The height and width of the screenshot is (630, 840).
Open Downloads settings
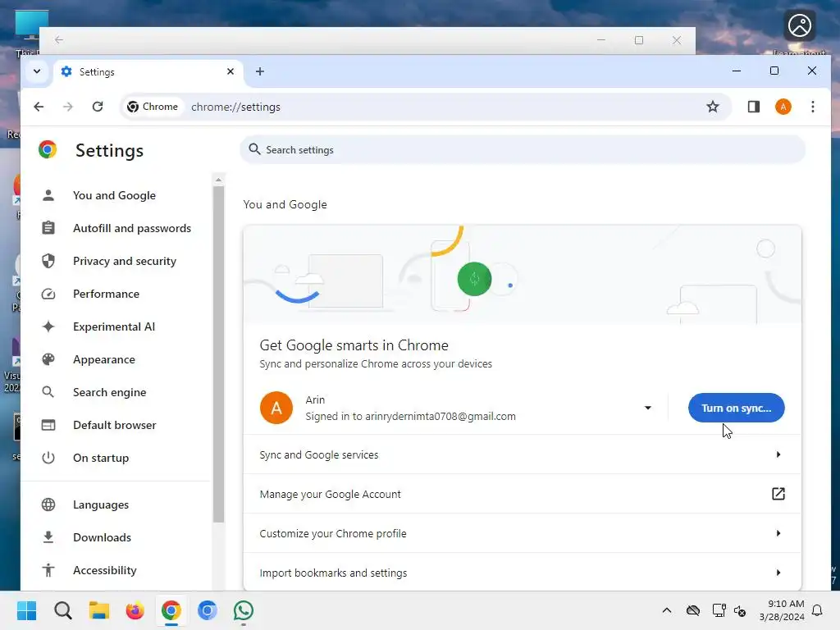pyautogui.click(x=102, y=537)
